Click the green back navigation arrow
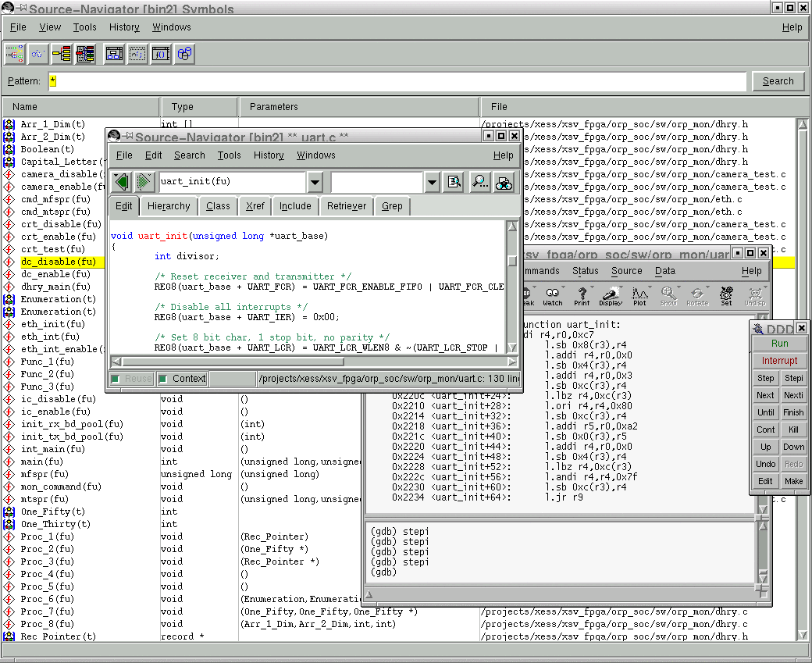 pos(121,182)
